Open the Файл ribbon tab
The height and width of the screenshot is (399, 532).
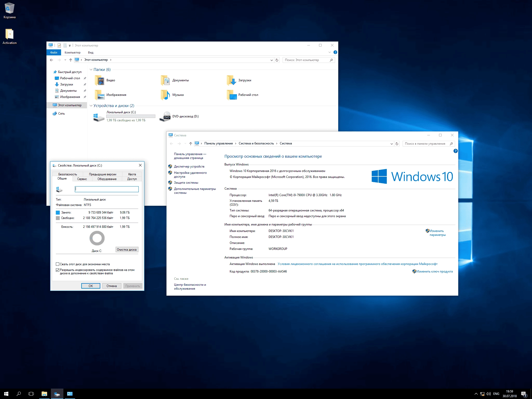click(54, 52)
